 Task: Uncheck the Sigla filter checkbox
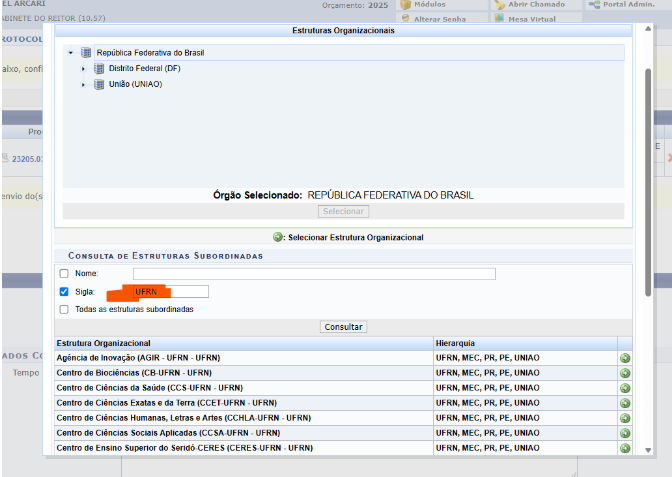(x=64, y=292)
